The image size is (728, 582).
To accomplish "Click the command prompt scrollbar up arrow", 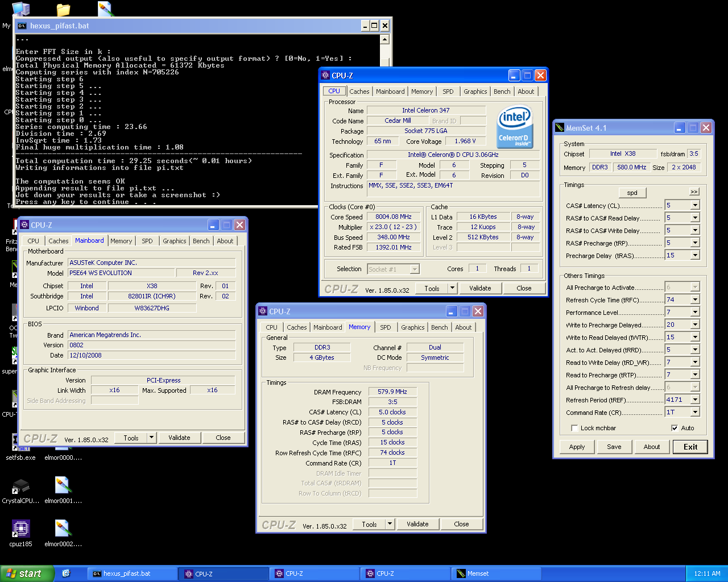I will pos(385,39).
